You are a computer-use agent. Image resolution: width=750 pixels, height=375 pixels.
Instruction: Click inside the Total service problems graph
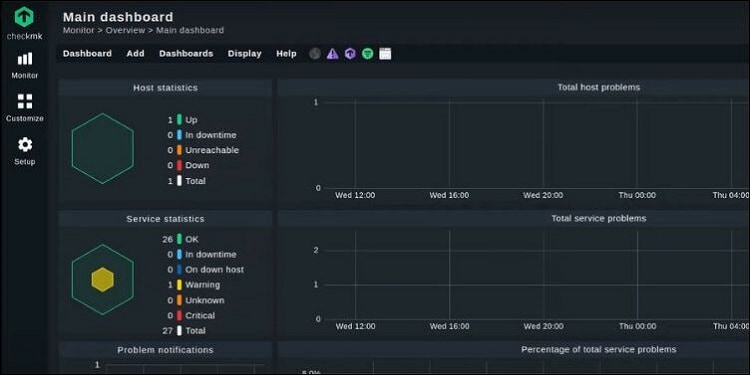pos(536,275)
